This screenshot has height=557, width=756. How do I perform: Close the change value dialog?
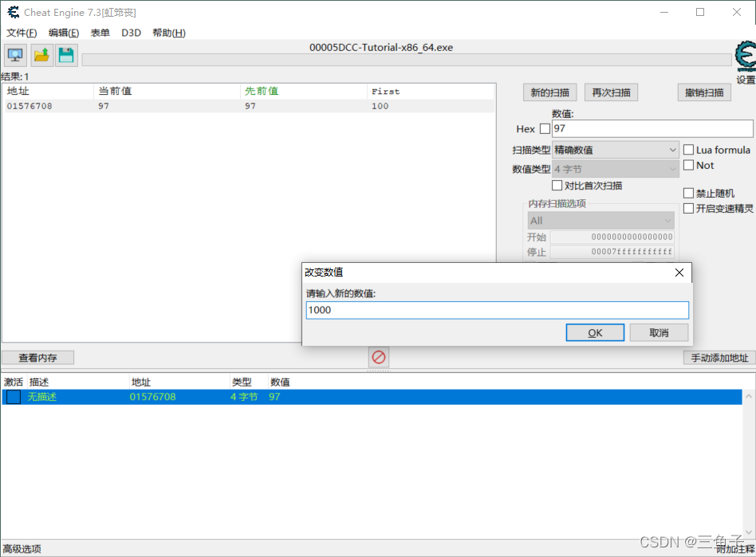coord(679,273)
